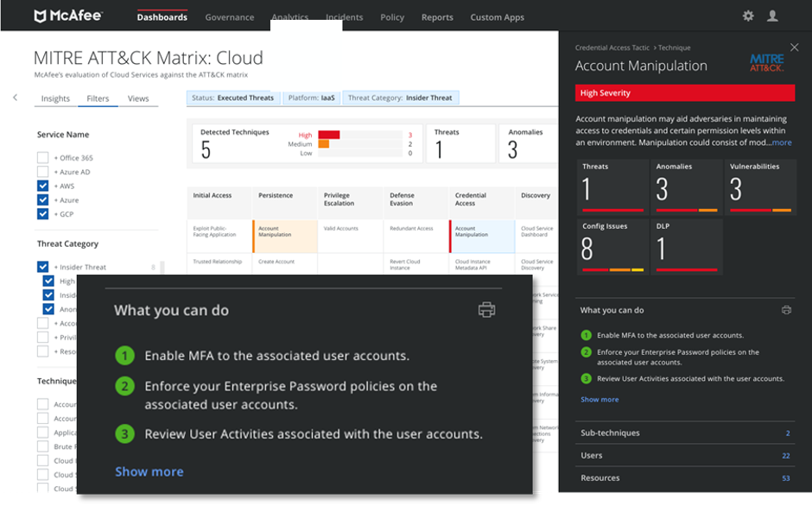Open the Anomalies tile in side panel

[687, 187]
